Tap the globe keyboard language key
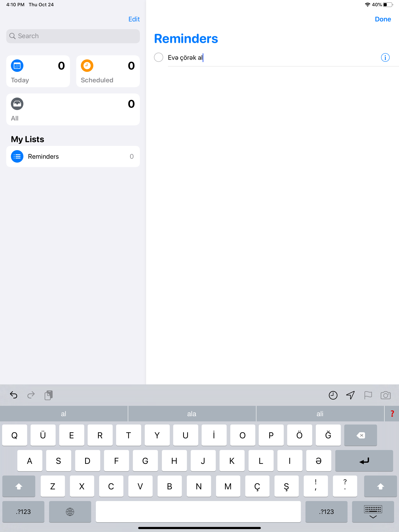Screen dimensions: 399x532 [70, 512]
